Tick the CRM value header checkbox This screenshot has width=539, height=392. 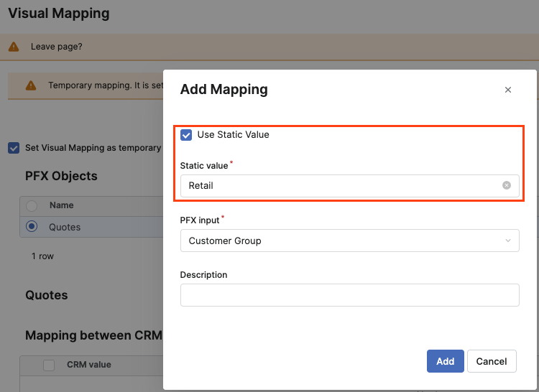(x=49, y=365)
